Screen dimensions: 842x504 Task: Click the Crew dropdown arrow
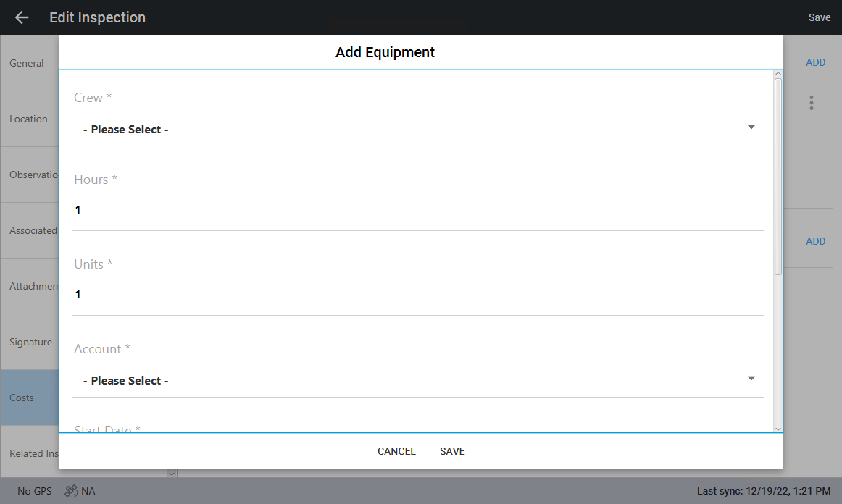click(x=751, y=127)
